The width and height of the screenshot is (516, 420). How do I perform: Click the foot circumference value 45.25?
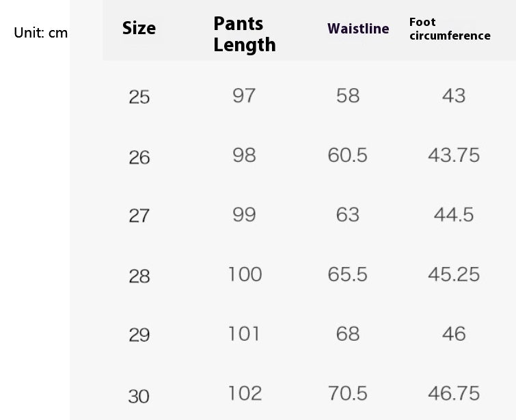coord(453,275)
